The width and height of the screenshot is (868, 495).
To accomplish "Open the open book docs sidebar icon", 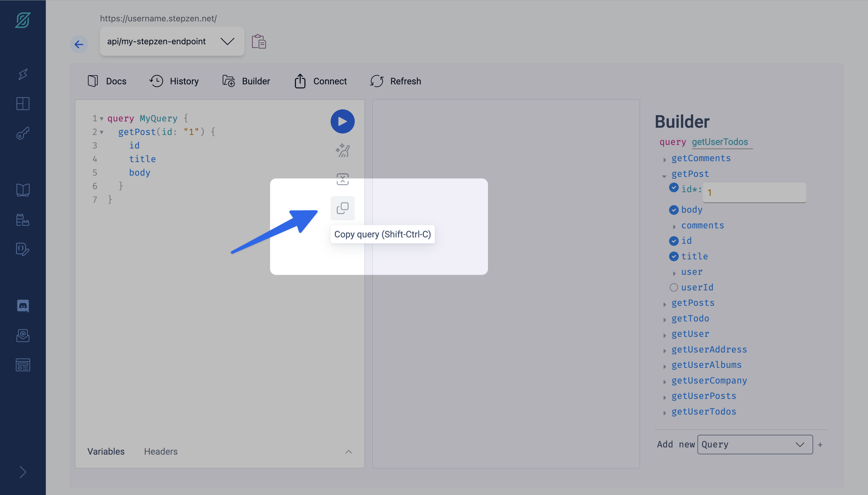I will pos(23,190).
